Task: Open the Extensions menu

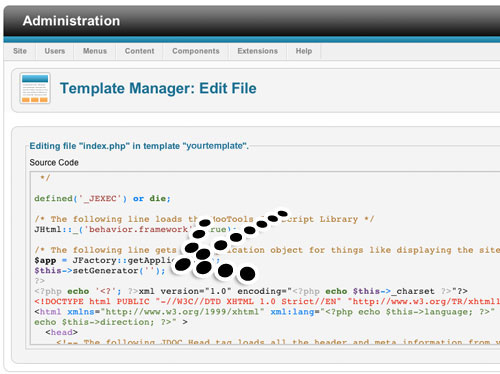Action: (x=257, y=51)
